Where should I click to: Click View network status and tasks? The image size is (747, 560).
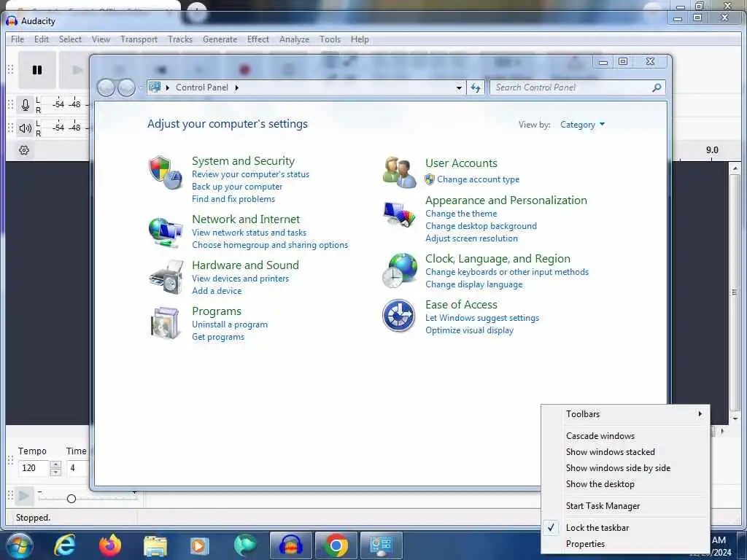[249, 233]
